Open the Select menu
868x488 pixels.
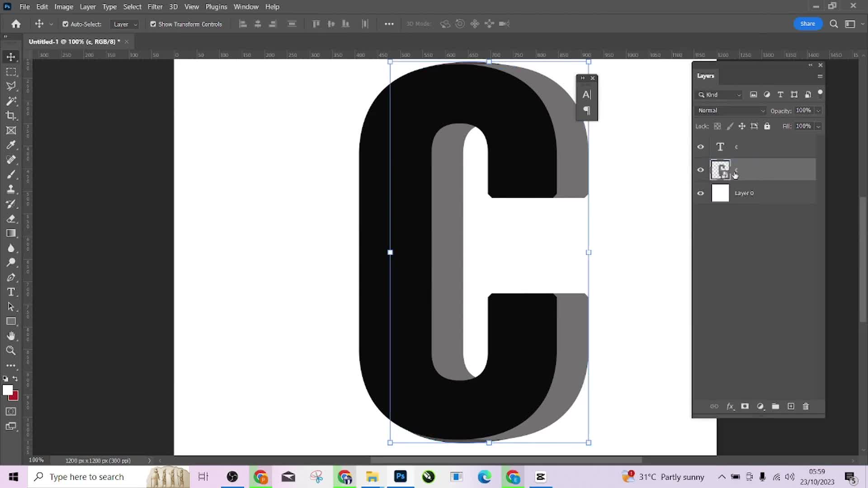click(x=132, y=7)
